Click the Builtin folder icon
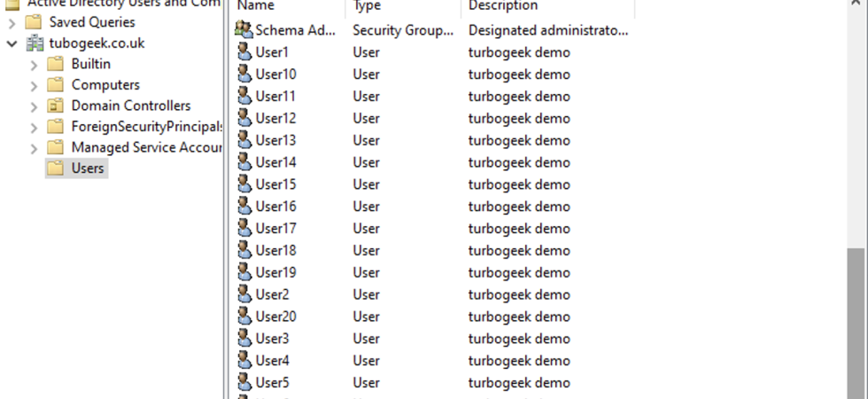The image size is (868, 399). click(x=55, y=64)
